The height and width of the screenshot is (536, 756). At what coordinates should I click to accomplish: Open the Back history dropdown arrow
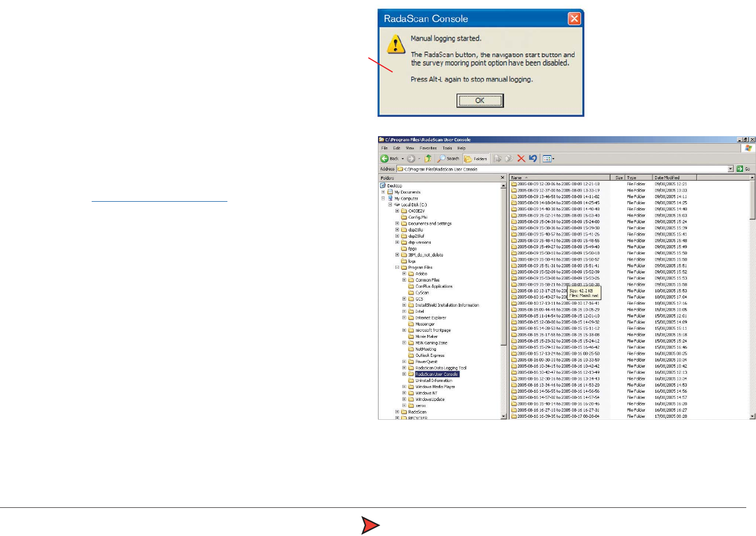point(403,159)
